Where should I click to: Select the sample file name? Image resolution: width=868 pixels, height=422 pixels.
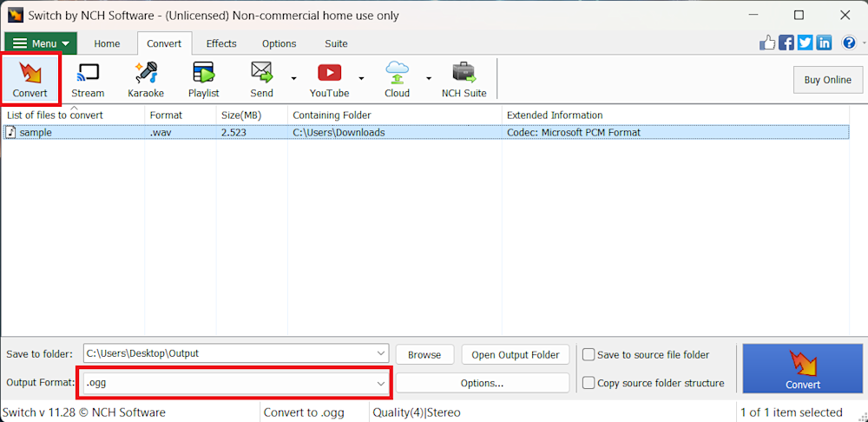click(36, 133)
